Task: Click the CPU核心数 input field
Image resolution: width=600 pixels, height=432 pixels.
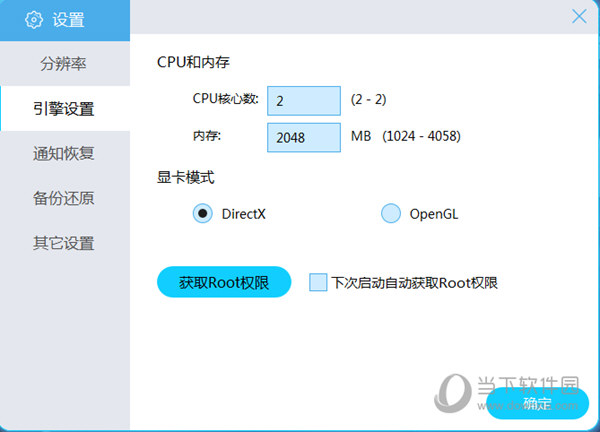Action: 304,101
